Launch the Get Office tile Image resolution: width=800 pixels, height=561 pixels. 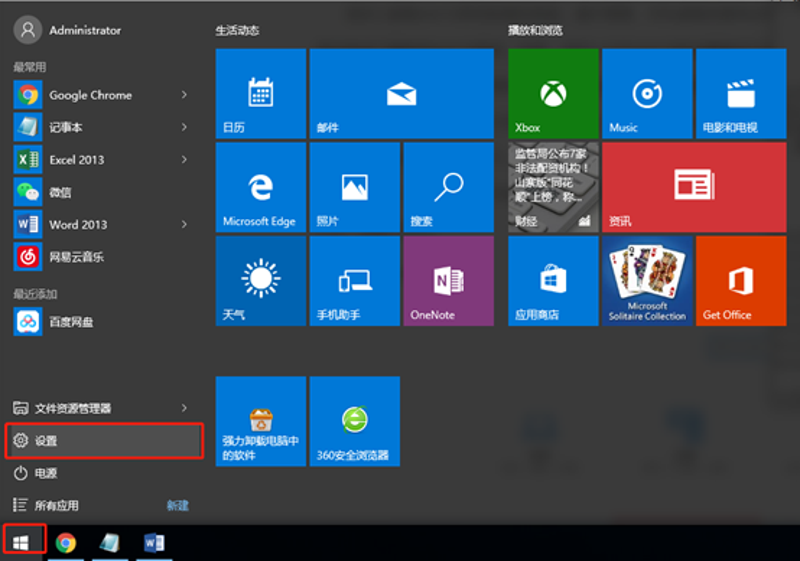(740, 281)
